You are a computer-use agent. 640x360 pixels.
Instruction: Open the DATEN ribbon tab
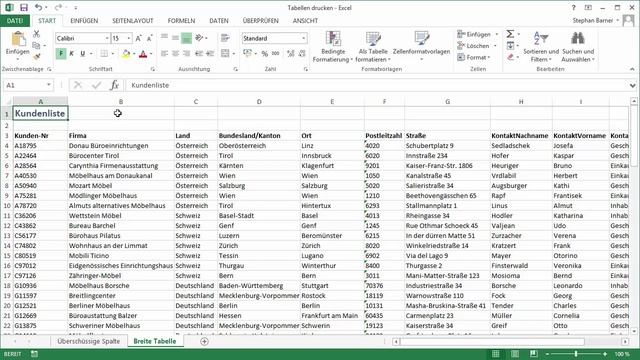click(219, 20)
